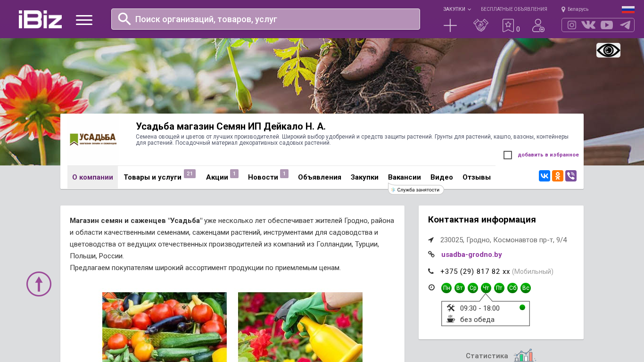The width and height of the screenshot is (644, 362).
Task: Open the Беларусь location selector
Action: point(575,9)
